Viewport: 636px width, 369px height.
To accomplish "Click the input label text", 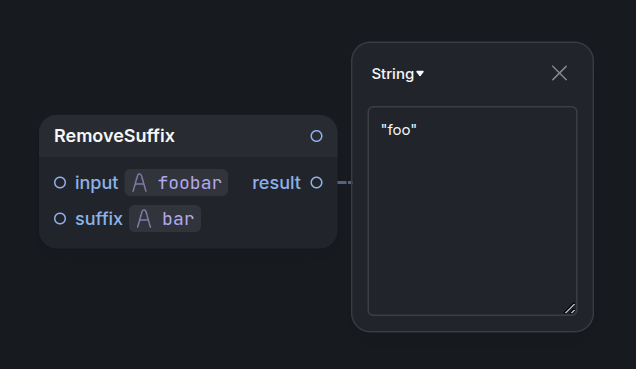I will pyautogui.click(x=97, y=183).
